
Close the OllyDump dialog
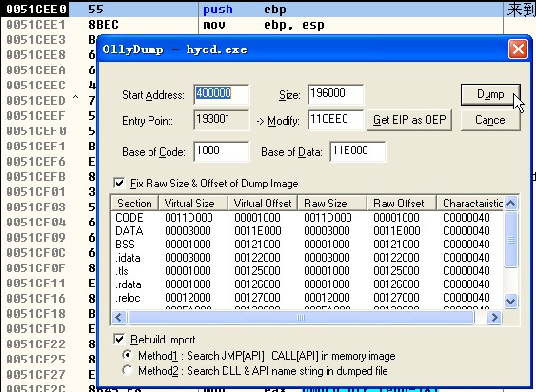click(x=518, y=49)
